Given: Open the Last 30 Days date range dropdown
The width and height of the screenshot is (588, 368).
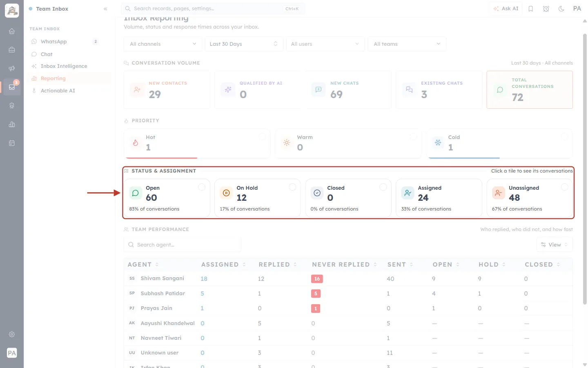Looking at the screenshot, I should point(243,44).
